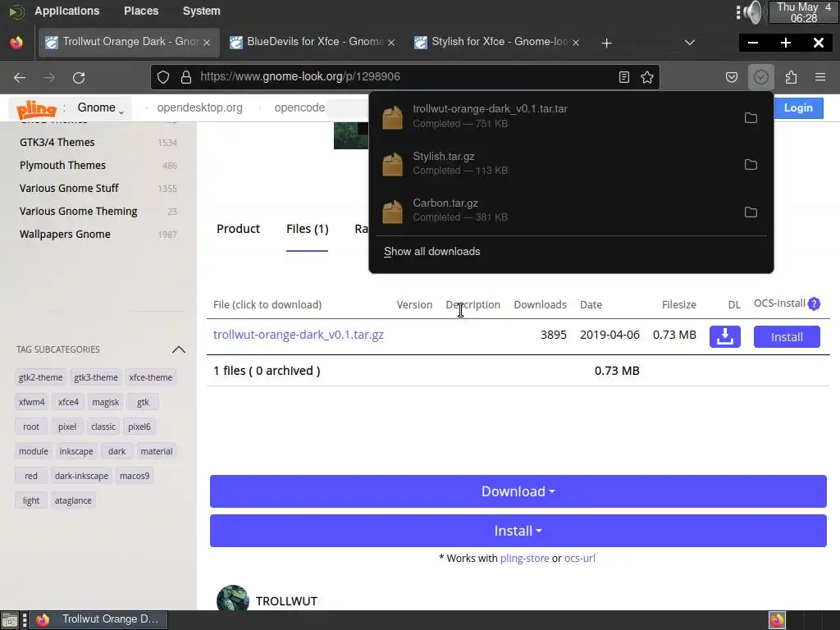This screenshot has height=630, width=840.
Task: Open the Firefox hamburger menu
Action: [x=820, y=77]
